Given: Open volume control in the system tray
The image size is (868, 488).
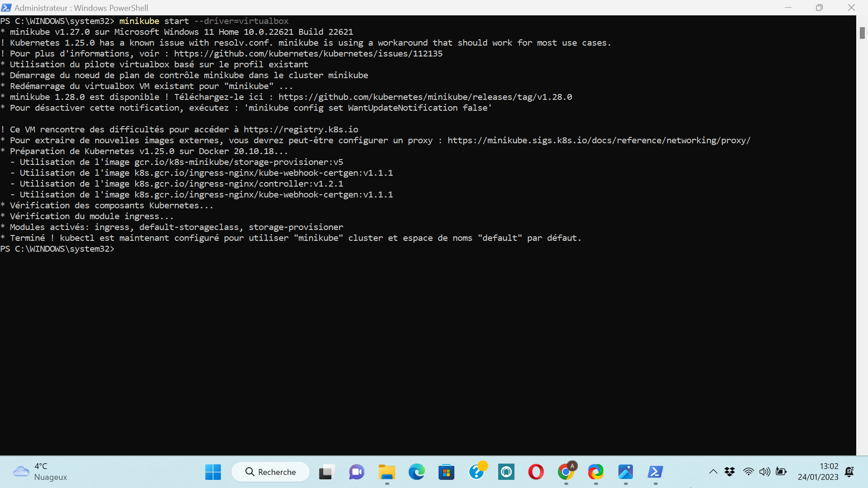Looking at the screenshot, I should click(x=764, y=472).
